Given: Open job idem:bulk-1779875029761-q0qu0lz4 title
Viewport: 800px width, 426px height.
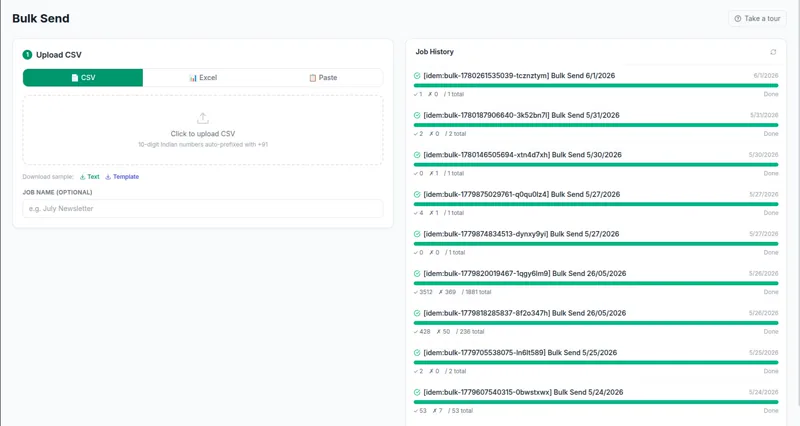Looking at the screenshot, I should [521, 194].
